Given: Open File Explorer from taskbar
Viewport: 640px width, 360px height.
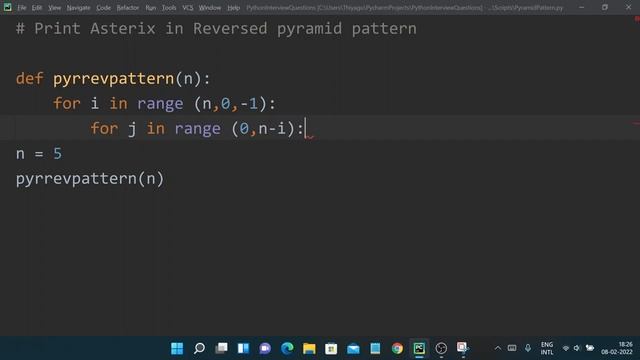Looking at the screenshot, I should pyautogui.click(x=309, y=348).
